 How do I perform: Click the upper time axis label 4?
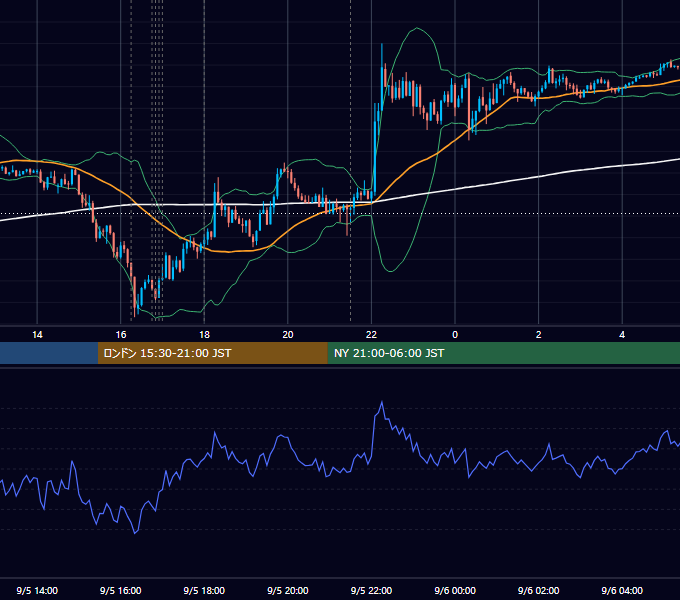click(x=622, y=334)
